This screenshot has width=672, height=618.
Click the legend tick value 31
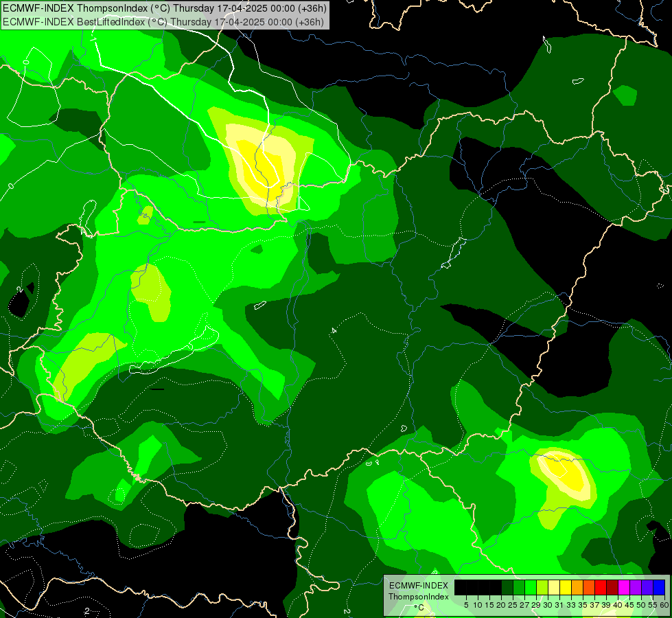coord(559,605)
